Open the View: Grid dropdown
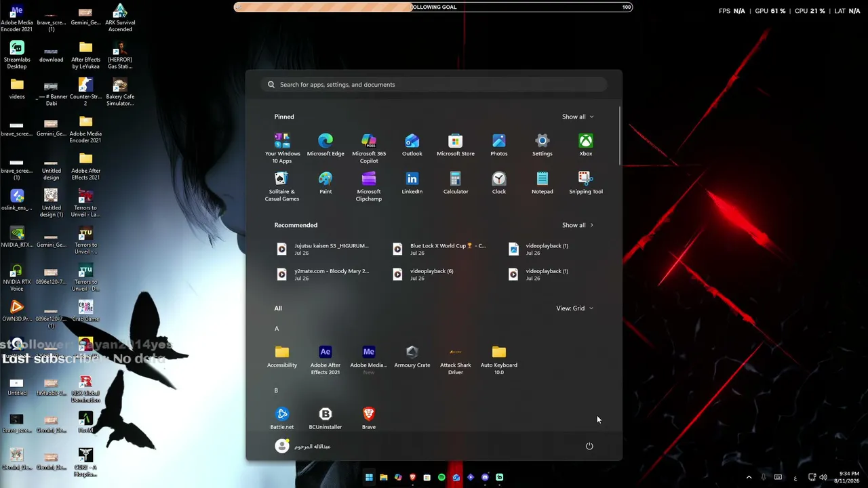Image resolution: width=868 pixels, height=488 pixels. pos(575,308)
